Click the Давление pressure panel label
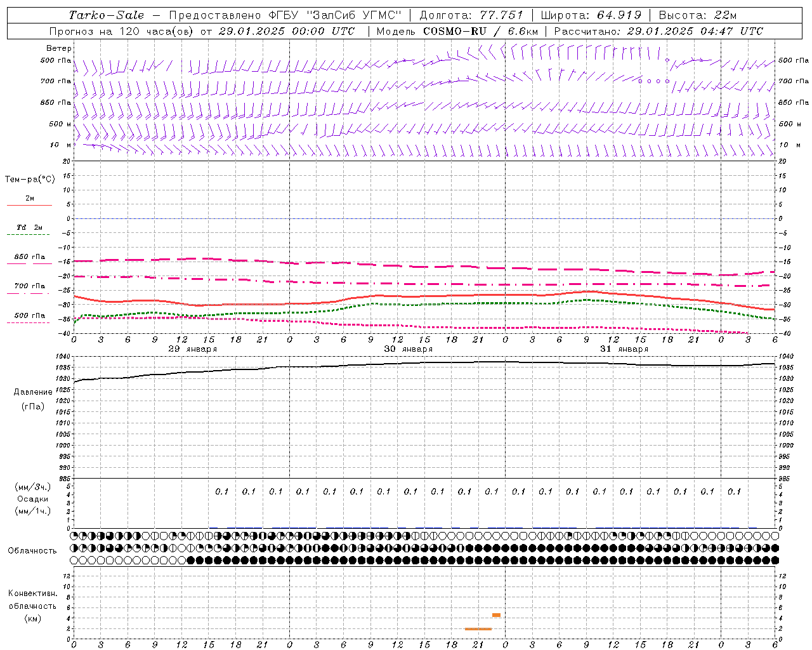 pos(33,392)
